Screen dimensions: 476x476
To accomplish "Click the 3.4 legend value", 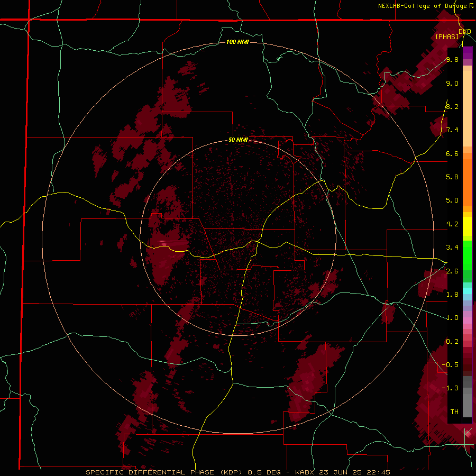I will click(x=452, y=248).
